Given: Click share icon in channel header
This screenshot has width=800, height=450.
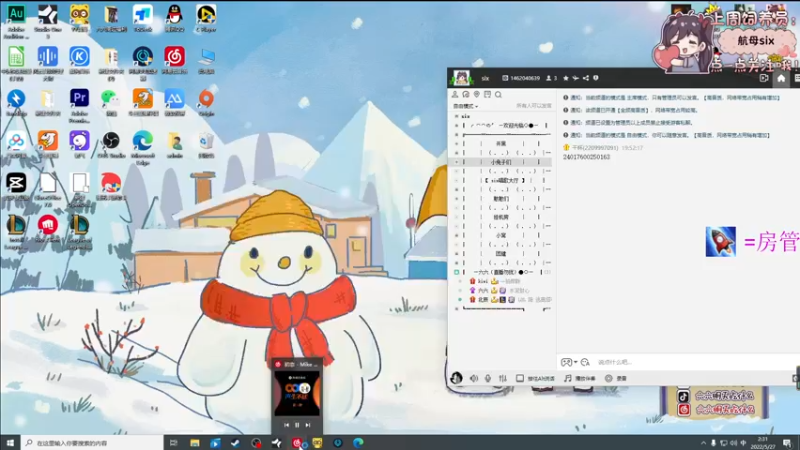Looking at the screenshot, I should pos(586,78).
